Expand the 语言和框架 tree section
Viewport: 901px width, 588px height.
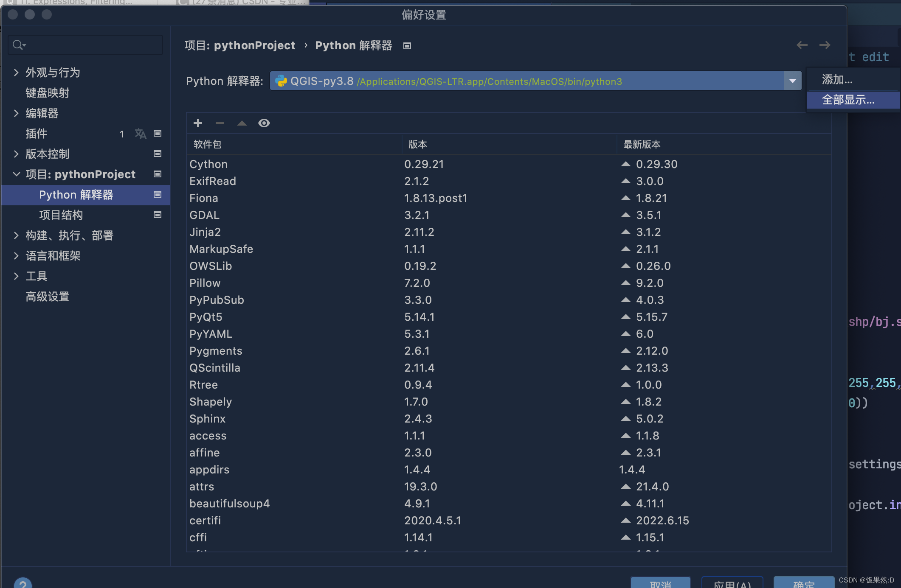(x=16, y=256)
